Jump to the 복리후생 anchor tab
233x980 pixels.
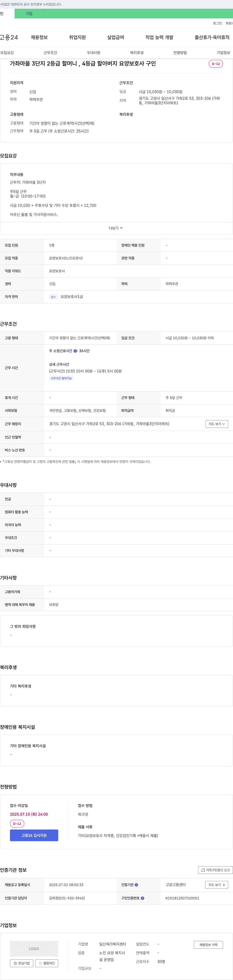tap(137, 53)
